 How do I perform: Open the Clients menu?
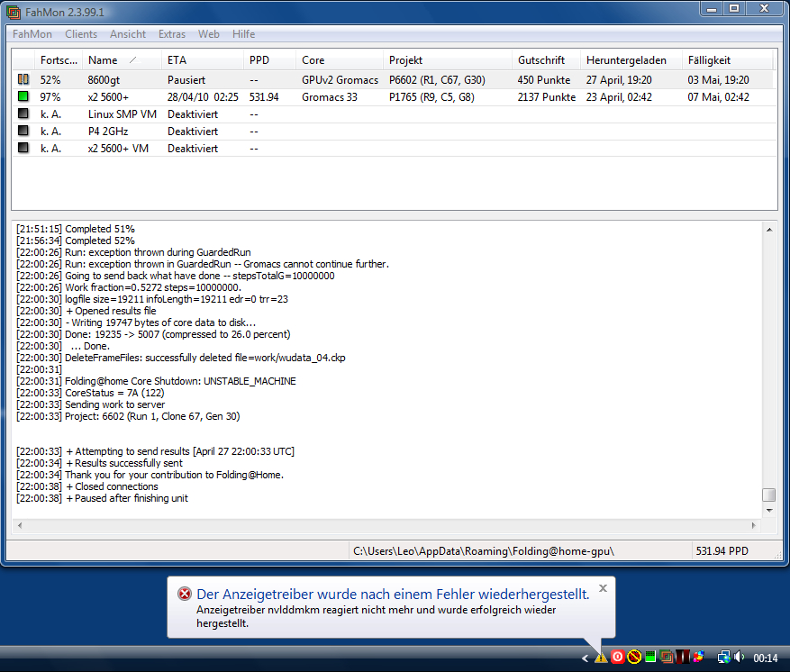pos(80,33)
